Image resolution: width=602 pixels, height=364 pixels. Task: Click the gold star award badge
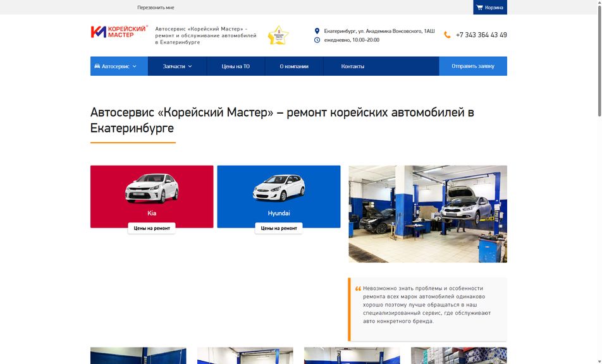point(278,35)
